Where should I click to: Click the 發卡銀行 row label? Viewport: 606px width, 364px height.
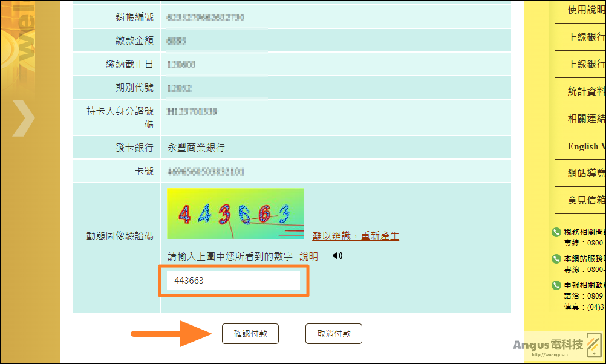(x=134, y=148)
